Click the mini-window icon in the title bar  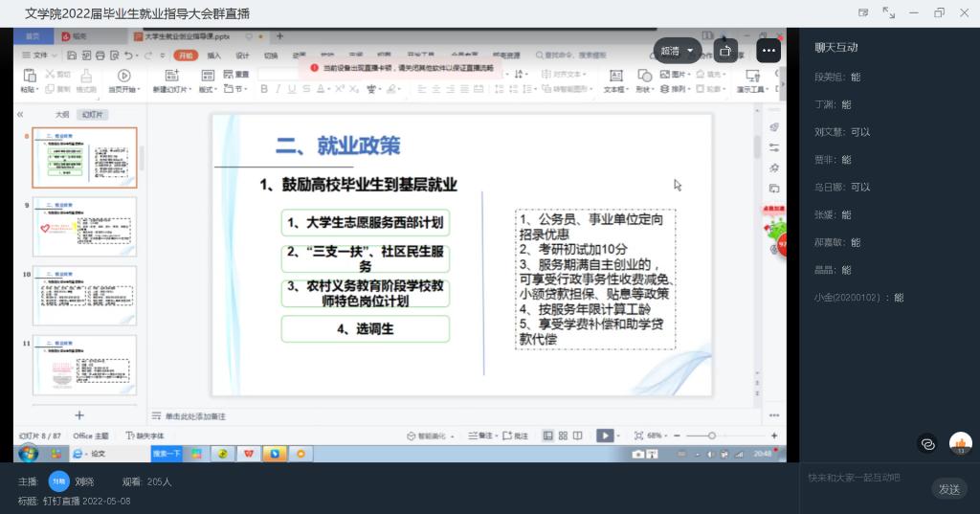[863, 12]
